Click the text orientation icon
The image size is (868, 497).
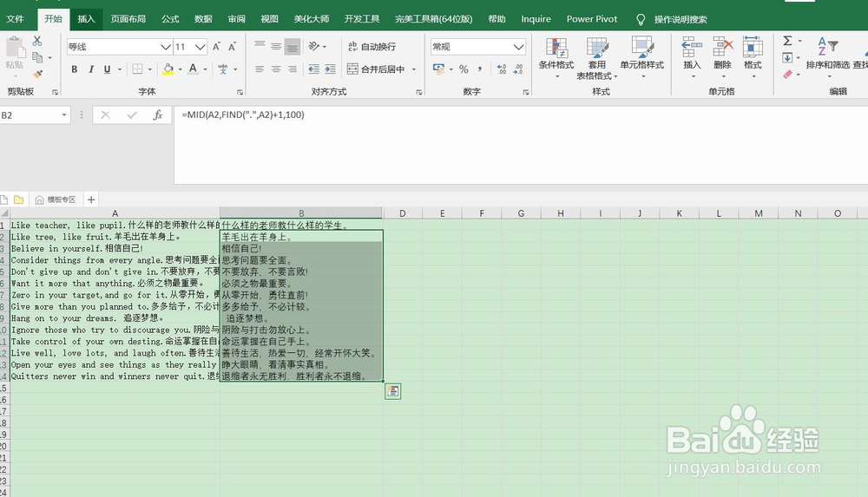314,47
